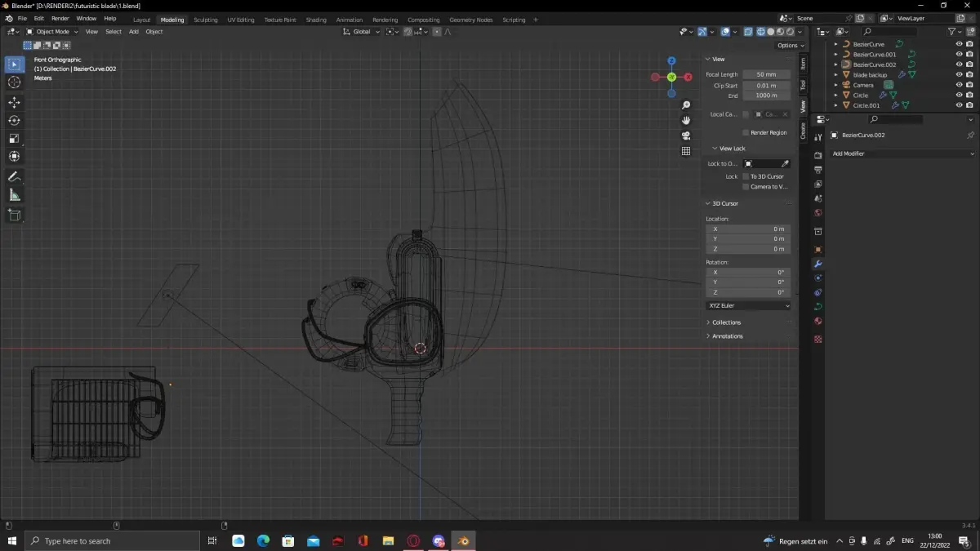Click the eyedropper next to Lock to Object
This screenshot has height=551, width=980.
point(785,164)
